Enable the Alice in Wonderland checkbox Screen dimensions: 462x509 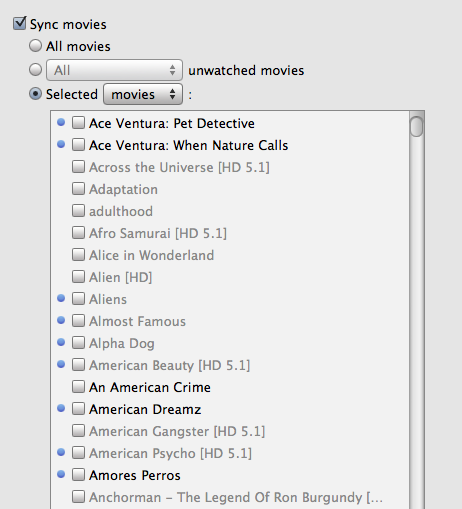click(x=78, y=255)
